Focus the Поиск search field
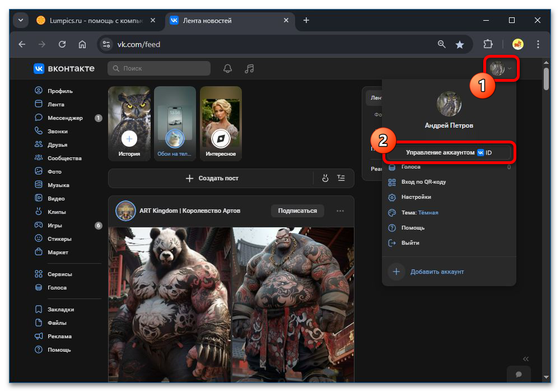The width and height of the screenshot is (560, 392). click(159, 68)
